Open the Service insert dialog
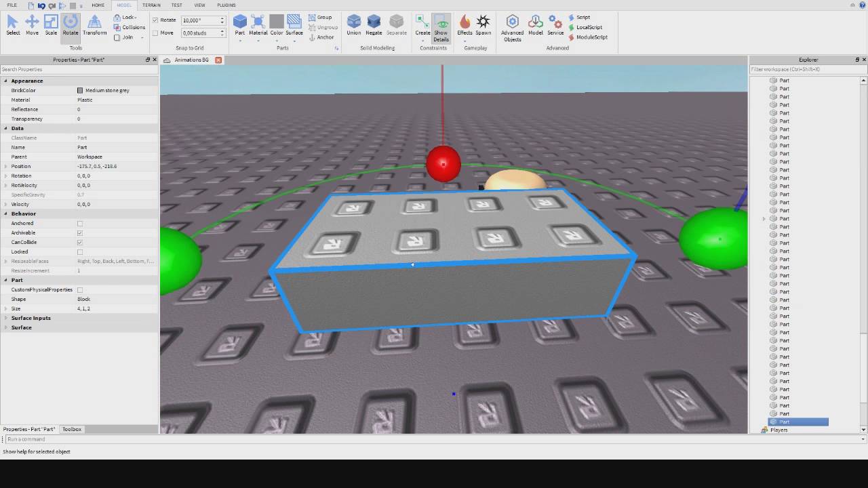The width and height of the screenshot is (868, 488). click(x=555, y=25)
